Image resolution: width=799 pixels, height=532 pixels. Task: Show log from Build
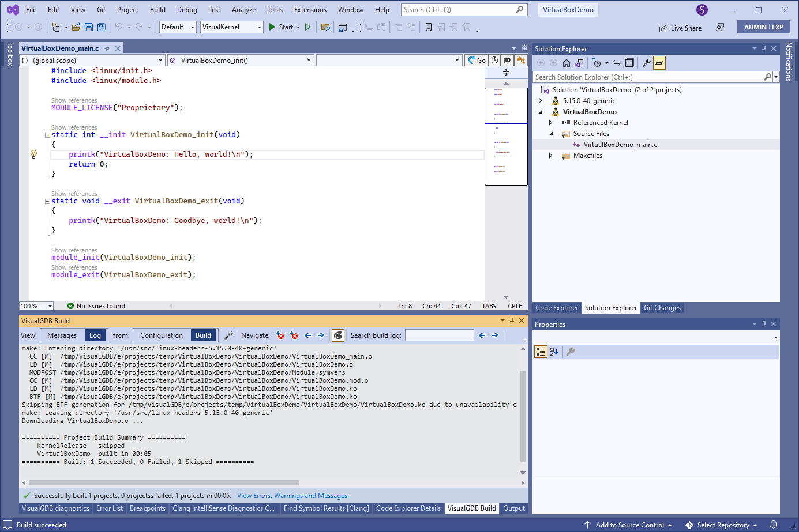click(x=203, y=335)
